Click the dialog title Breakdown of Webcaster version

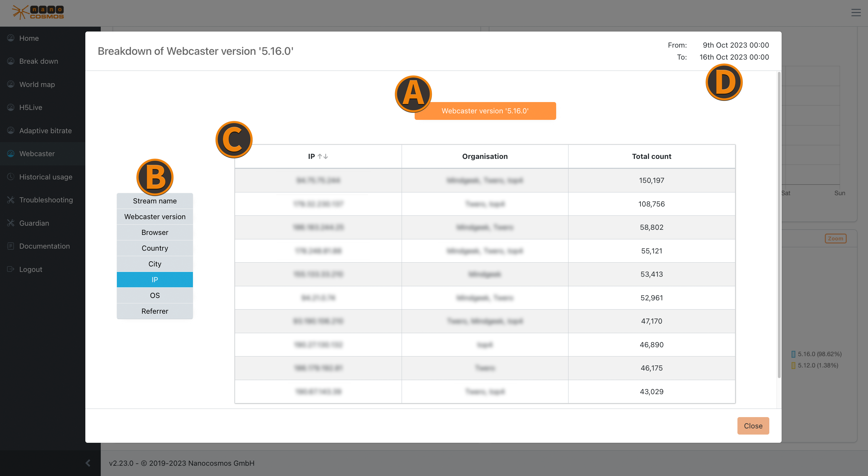pos(196,51)
